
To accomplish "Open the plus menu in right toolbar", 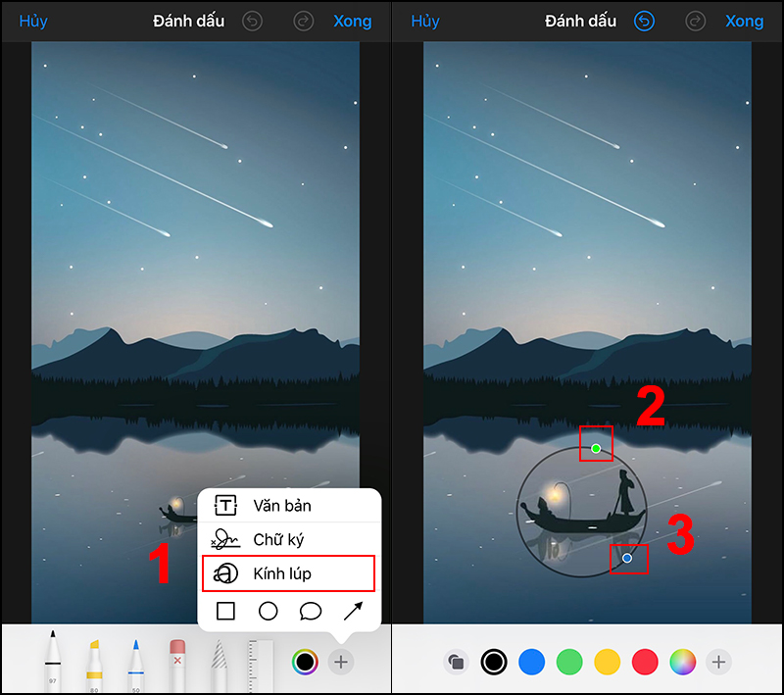I will pos(718,663).
